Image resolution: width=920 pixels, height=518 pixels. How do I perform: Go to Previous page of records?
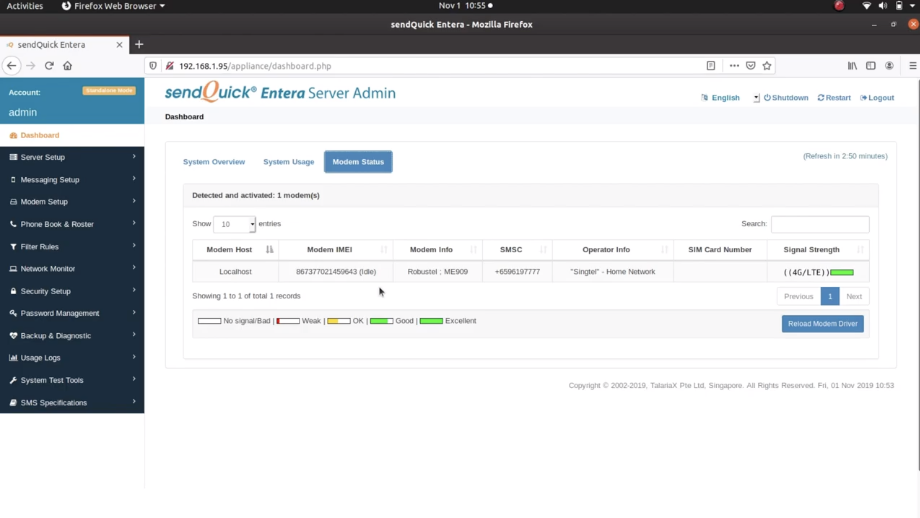point(799,296)
